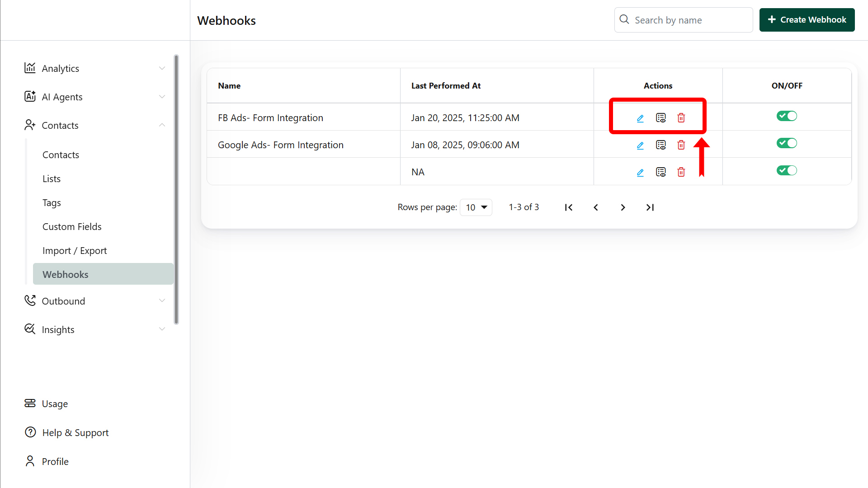Open the Rows per page dropdown
The image size is (868, 488).
click(x=476, y=207)
